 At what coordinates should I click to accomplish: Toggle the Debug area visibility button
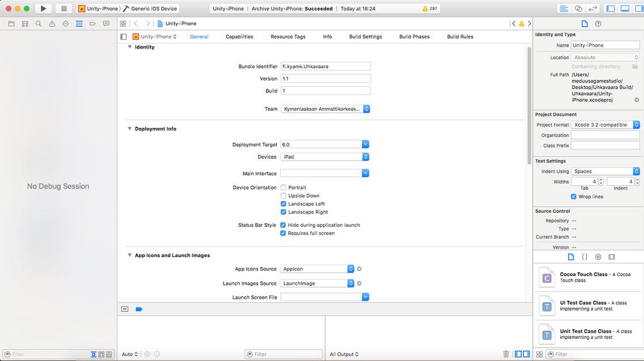tap(624, 9)
